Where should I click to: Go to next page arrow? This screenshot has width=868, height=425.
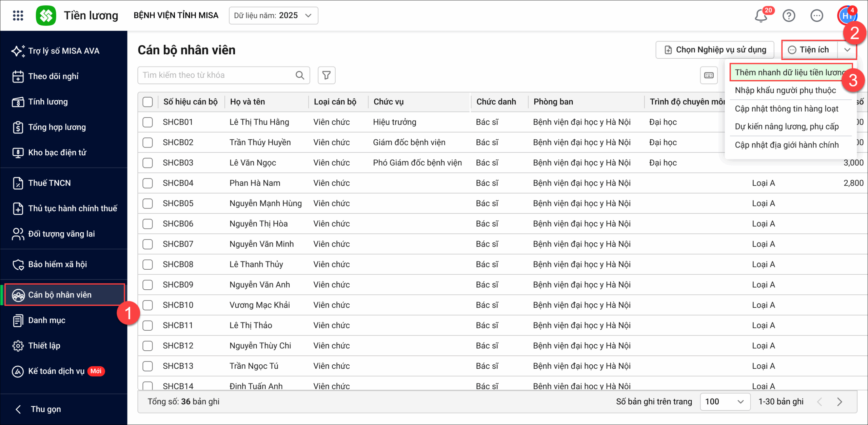pyautogui.click(x=840, y=402)
